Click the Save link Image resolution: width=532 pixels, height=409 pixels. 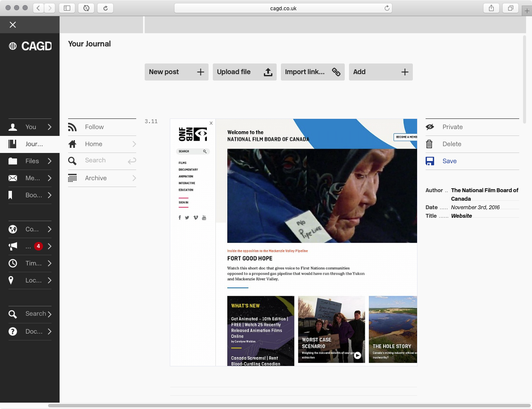tap(449, 161)
